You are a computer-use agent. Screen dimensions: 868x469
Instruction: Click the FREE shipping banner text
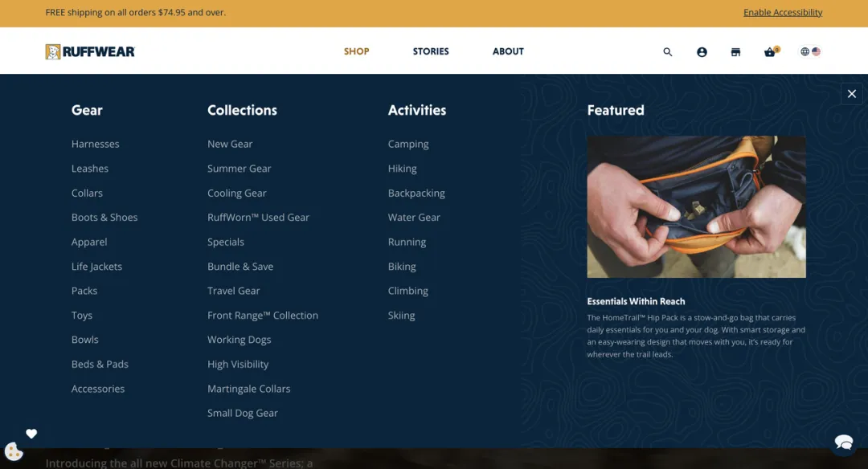click(x=136, y=12)
